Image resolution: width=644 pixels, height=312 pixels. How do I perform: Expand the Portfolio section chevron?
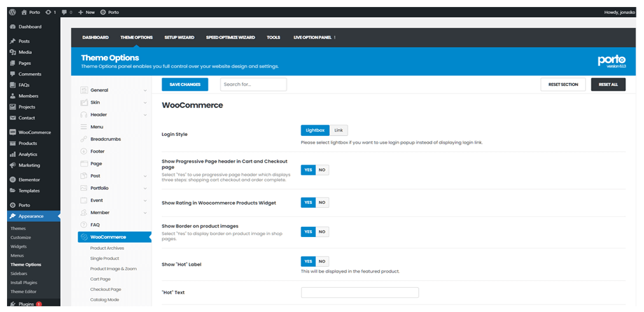[x=145, y=188]
